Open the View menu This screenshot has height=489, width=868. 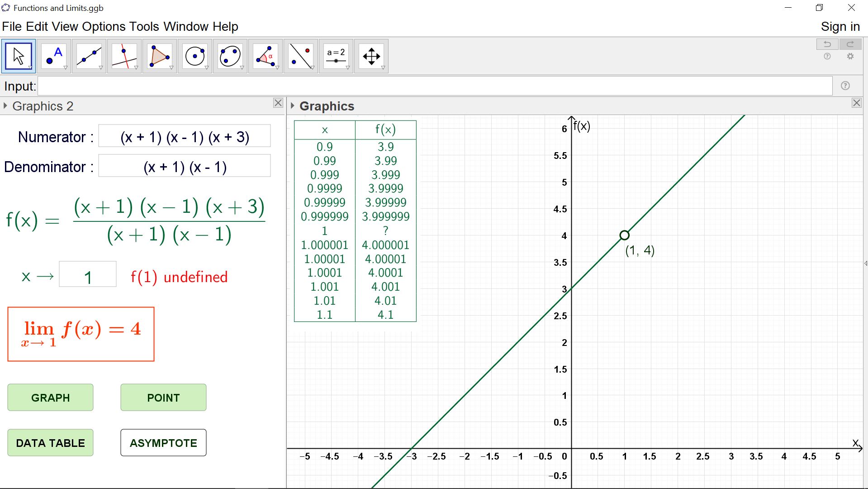click(65, 27)
